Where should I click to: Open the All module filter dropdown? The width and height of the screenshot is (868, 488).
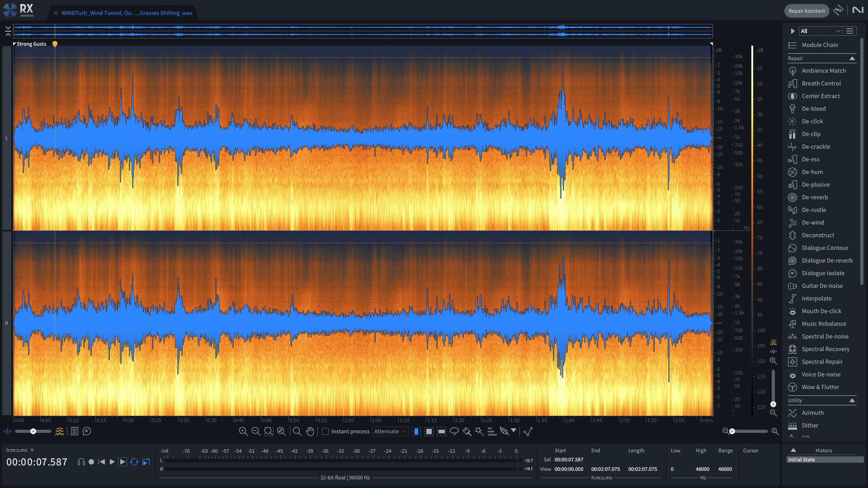click(x=820, y=31)
